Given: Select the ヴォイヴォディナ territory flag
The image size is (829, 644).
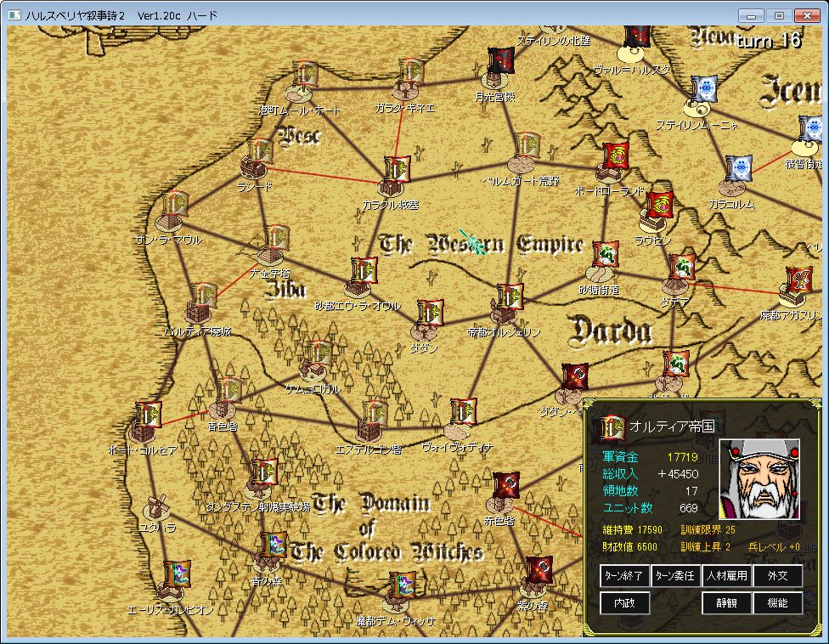Looking at the screenshot, I should click(464, 412).
